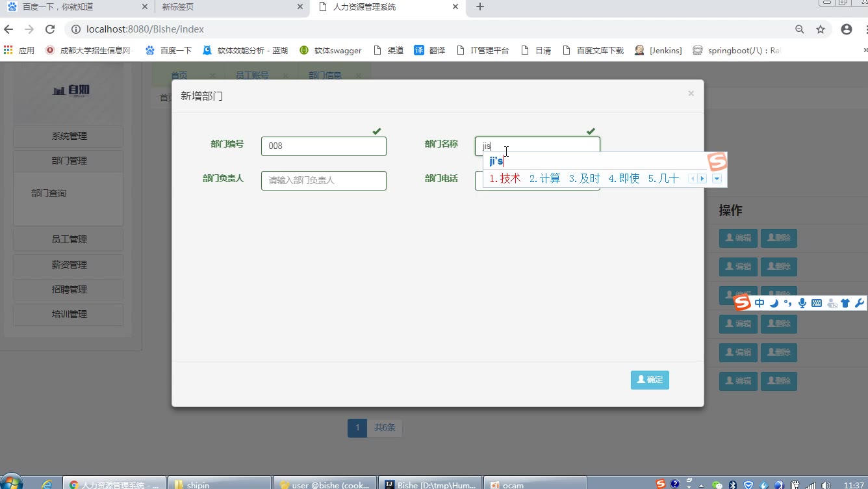868x489 pixels.
Task: Open [Jenkins] bookmark
Action: [x=658, y=50]
